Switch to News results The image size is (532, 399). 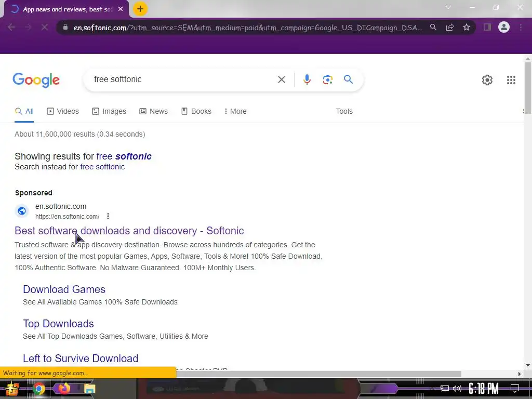pos(153,111)
